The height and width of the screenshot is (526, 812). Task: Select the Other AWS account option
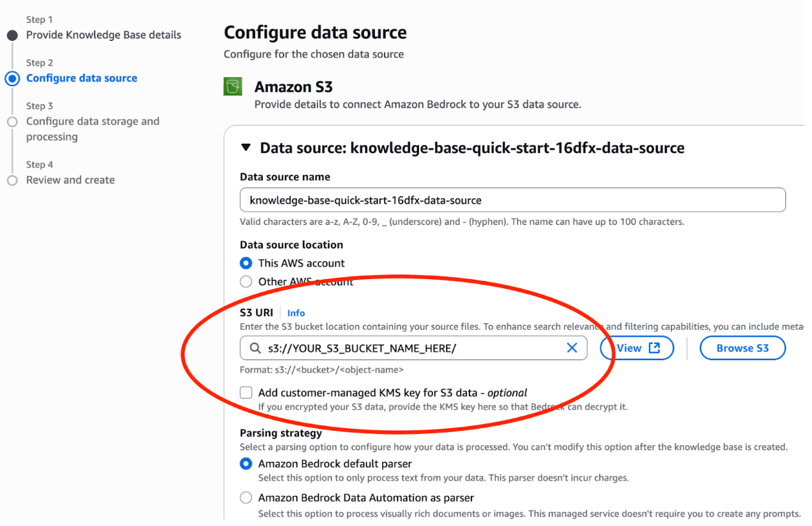coord(246,281)
